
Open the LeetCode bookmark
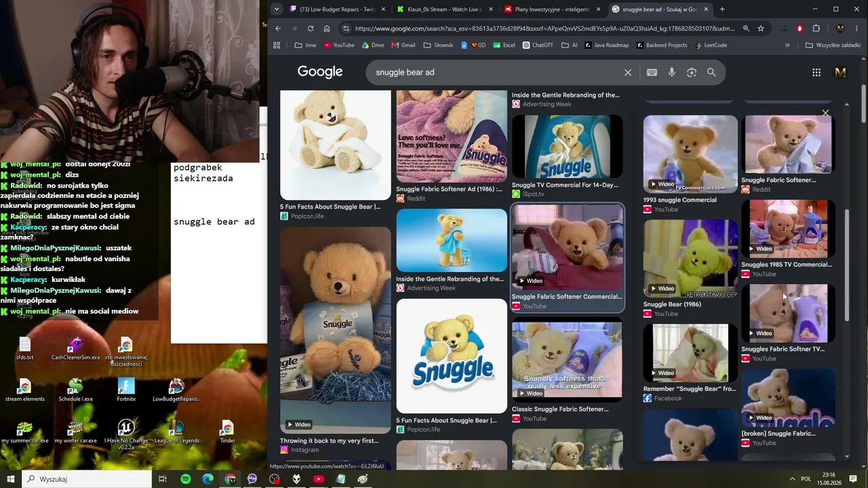(711, 45)
